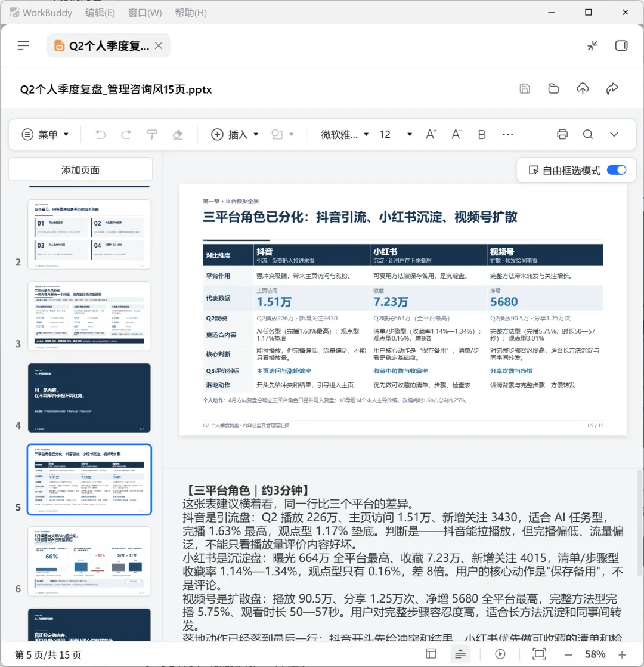The width and height of the screenshot is (644, 667).
Task: Click the WorkBuddy app menu
Action: tap(41, 13)
